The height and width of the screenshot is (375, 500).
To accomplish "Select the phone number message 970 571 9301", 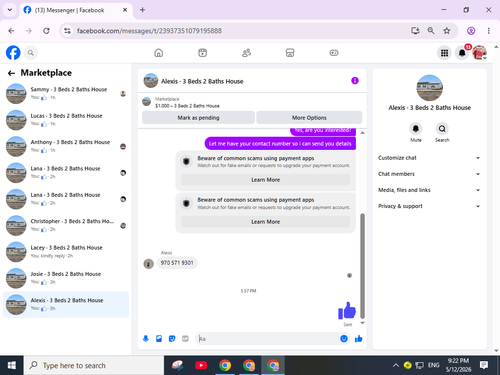I will [177, 263].
